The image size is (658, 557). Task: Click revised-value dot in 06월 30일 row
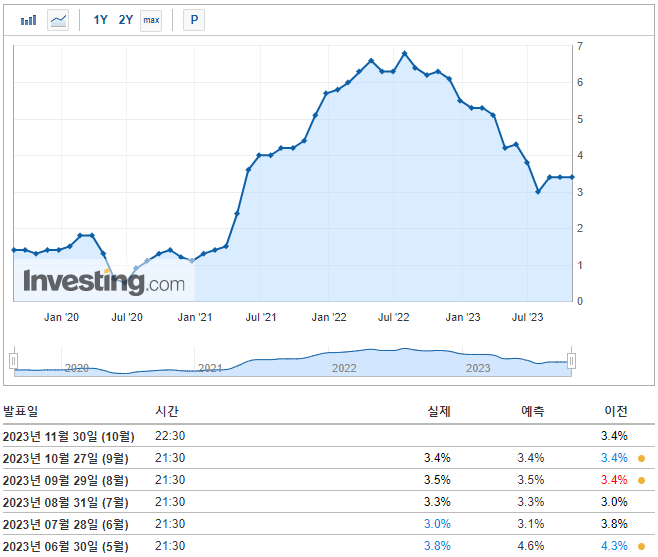click(x=641, y=546)
